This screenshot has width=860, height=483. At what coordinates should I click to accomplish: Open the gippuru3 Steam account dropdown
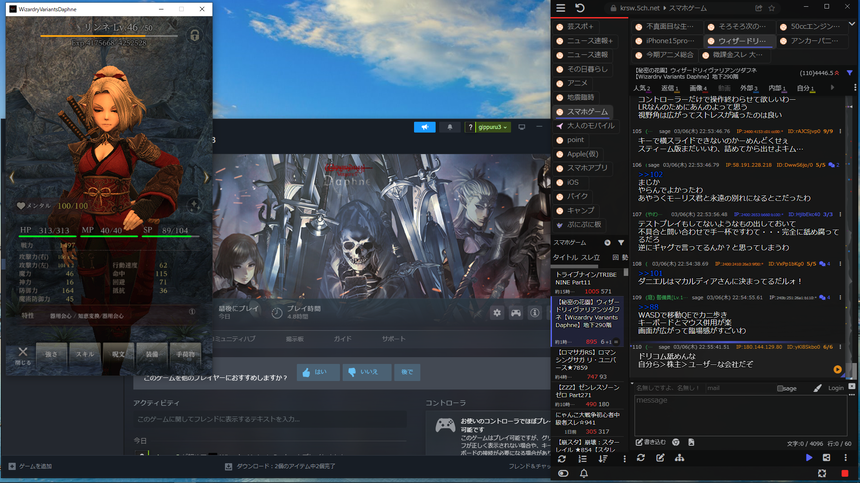[x=493, y=127]
